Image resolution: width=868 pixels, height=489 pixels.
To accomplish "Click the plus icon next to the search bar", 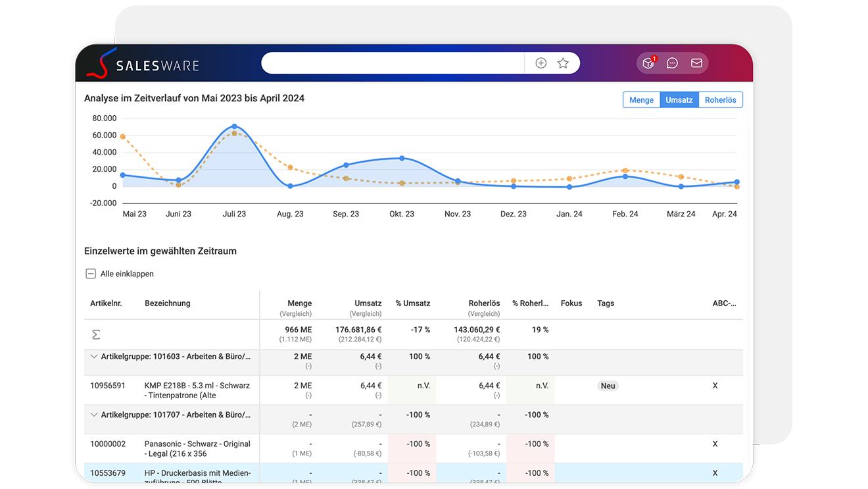I will (541, 63).
